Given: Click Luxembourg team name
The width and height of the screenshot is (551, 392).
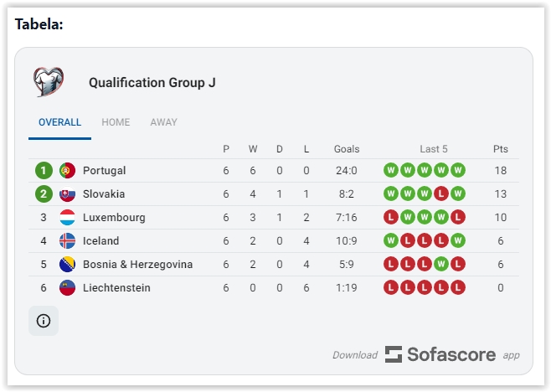Looking at the screenshot, I should (114, 218).
